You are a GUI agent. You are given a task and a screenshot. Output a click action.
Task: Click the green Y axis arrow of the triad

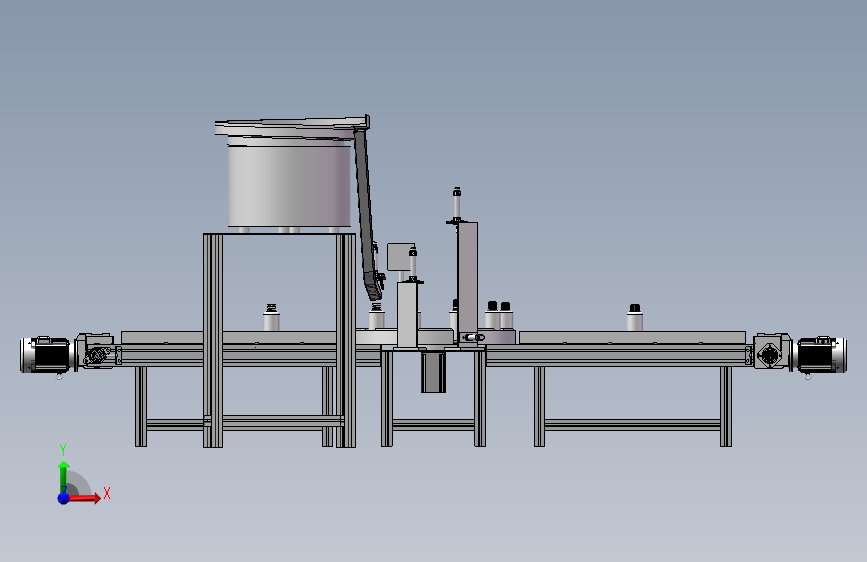tap(63, 477)
